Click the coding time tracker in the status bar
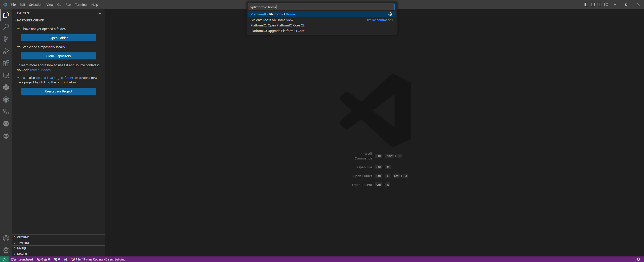Viewport: 644px width, 262px height. coord(98,259)
